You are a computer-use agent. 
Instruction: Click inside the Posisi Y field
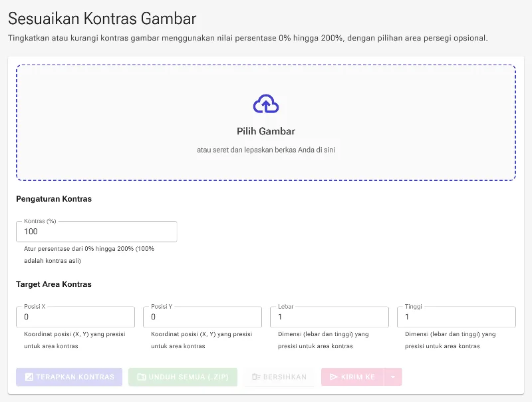point(202,317)
